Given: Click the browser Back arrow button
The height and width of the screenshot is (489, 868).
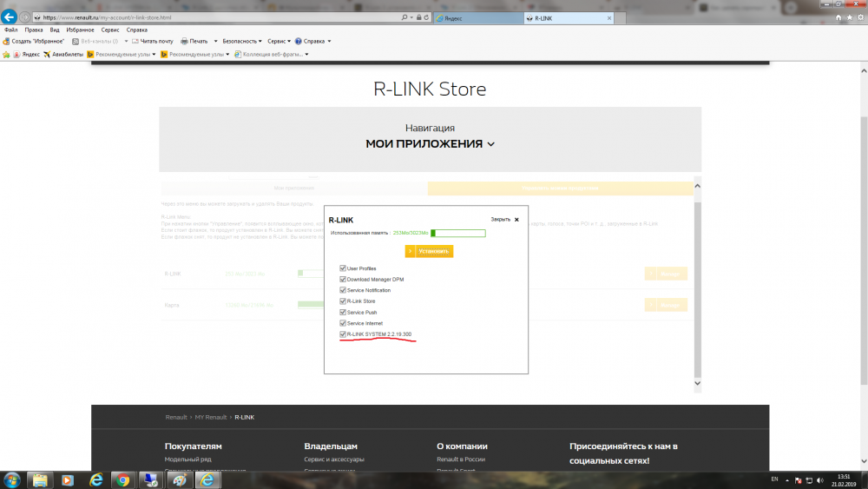Looking at the screenshot, I should 9,17.
